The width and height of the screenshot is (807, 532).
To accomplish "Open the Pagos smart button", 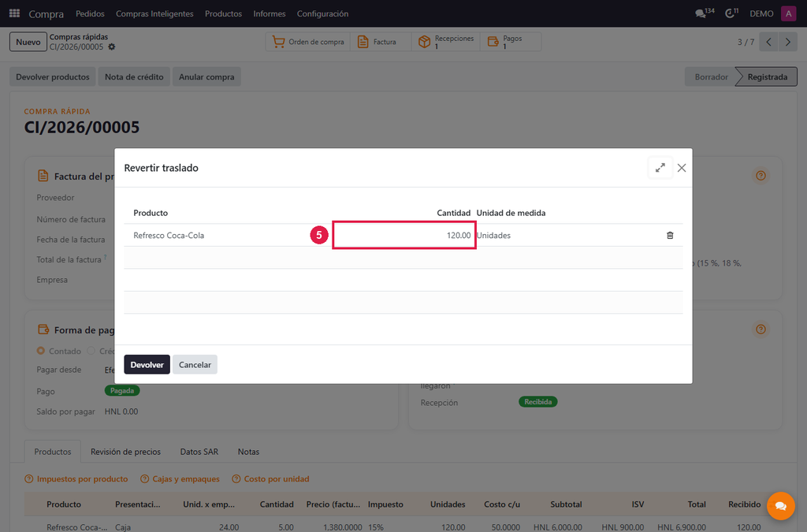I will 511,42.
